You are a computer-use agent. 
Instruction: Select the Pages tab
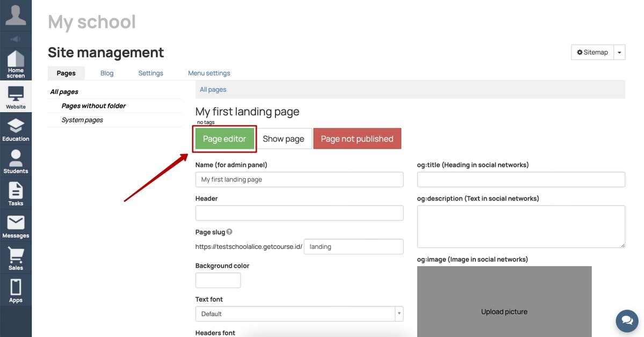(x=66, y=73)
